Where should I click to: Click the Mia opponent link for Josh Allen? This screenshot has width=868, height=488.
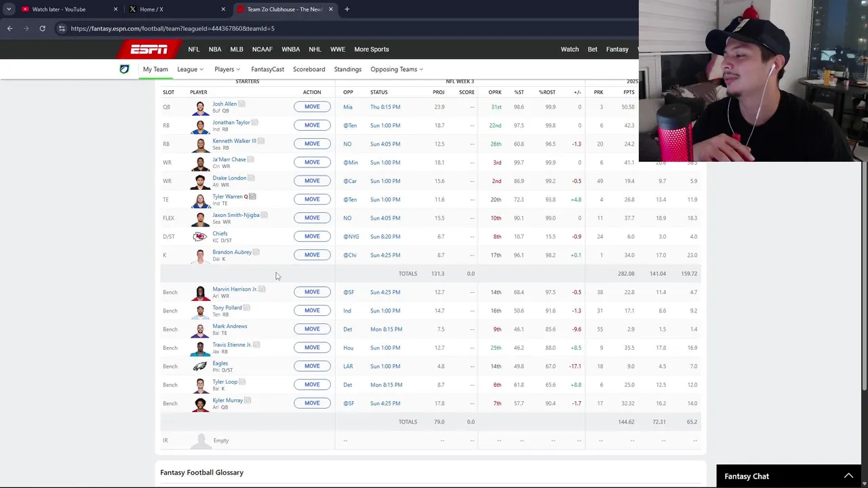347,107
